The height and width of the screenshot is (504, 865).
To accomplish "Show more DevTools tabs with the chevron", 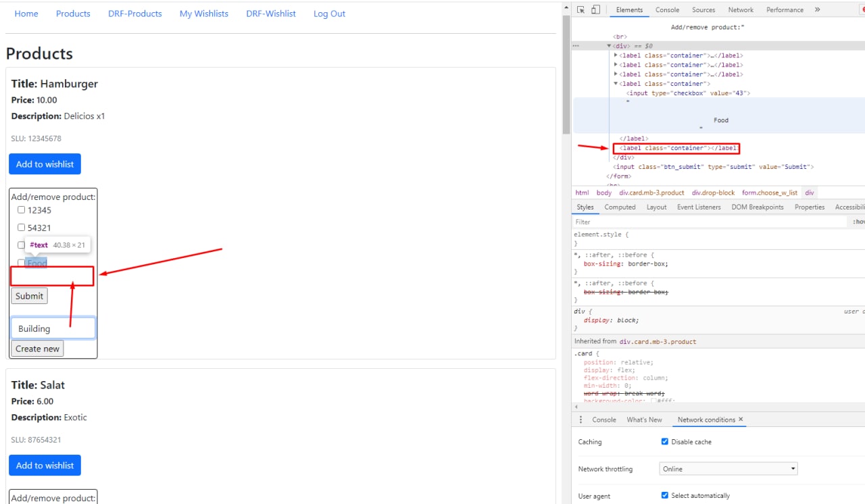I will (817, 10).
